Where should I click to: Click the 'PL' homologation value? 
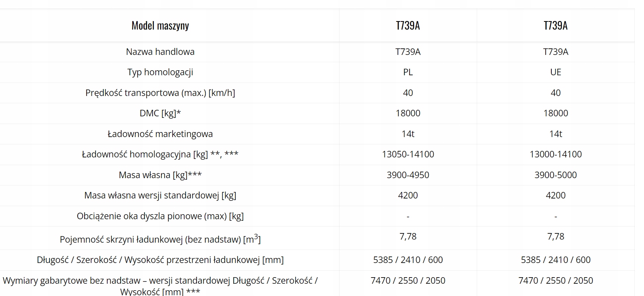[408, 72]
